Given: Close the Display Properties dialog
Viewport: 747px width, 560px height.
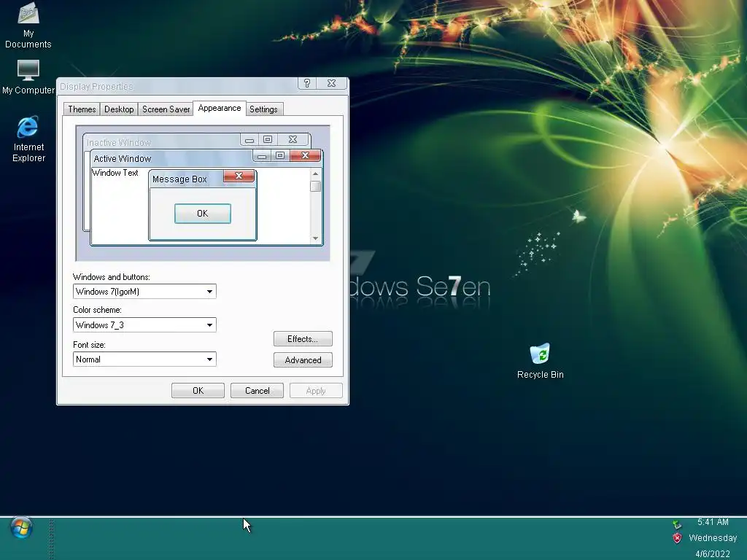Looking at the screenshot, I should [x=332, y=83].
